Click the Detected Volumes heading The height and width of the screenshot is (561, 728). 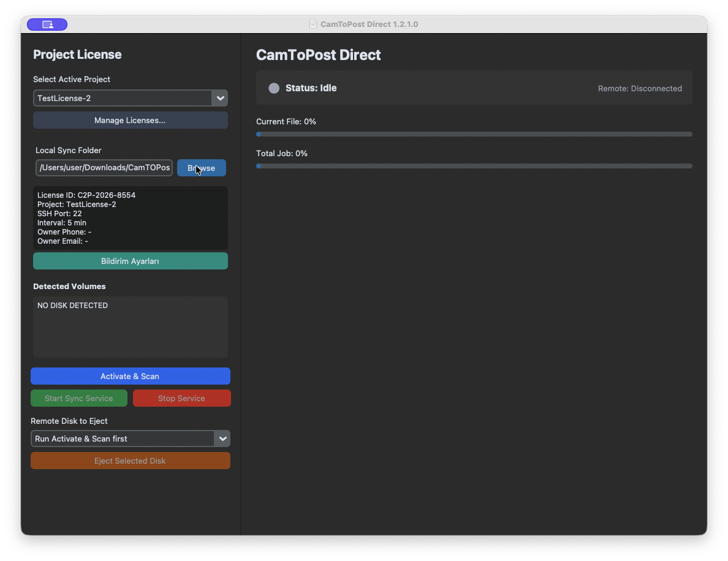pos(69,286)
